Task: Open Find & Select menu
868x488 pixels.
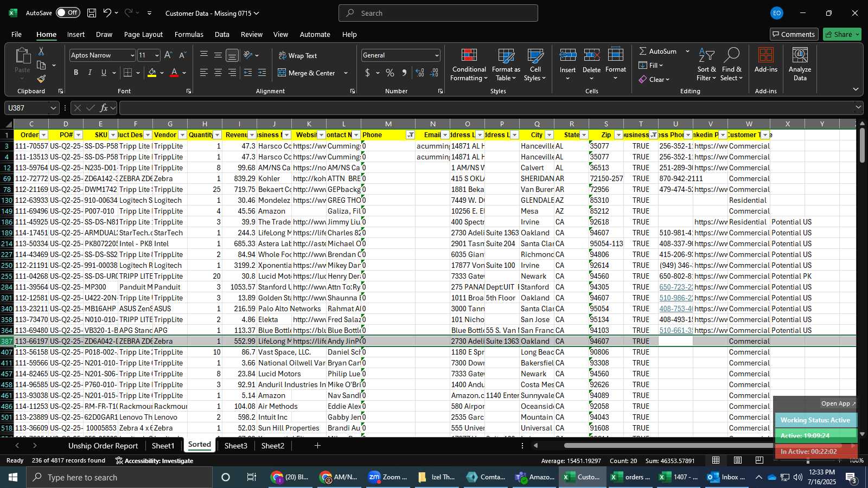Action: [732, 65]
